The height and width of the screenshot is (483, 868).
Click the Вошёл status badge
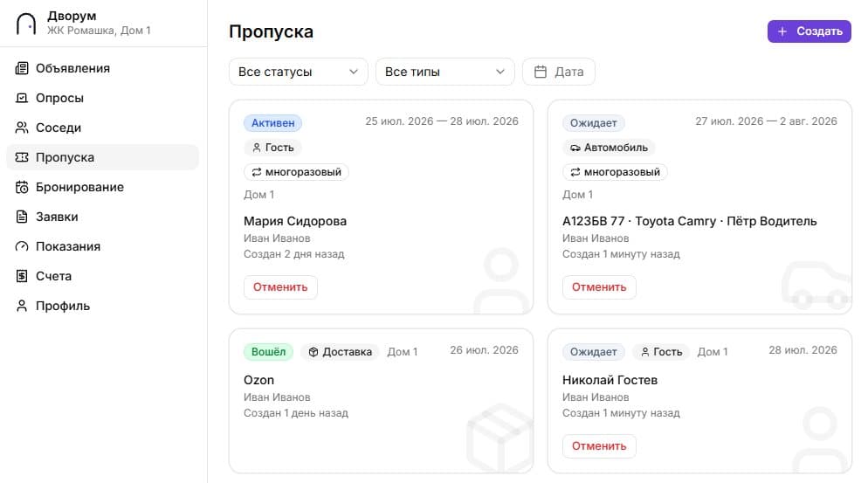(268, 352)
